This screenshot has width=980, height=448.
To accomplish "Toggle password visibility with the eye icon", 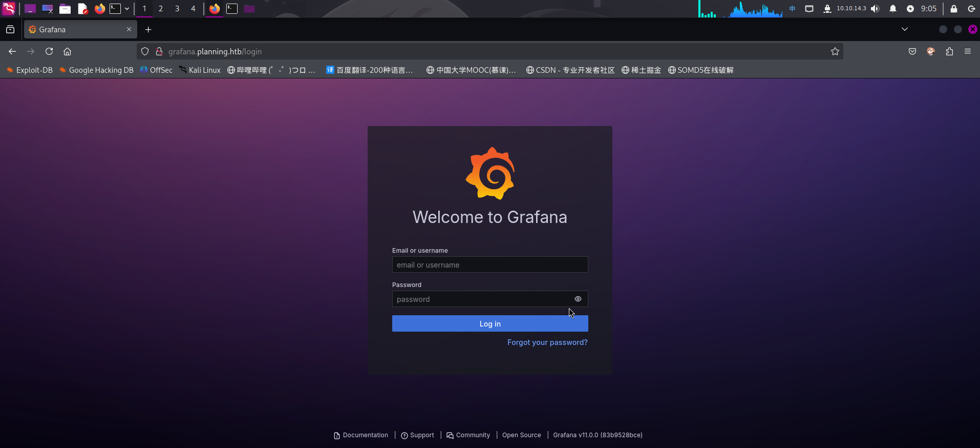I will coord(578,299).
